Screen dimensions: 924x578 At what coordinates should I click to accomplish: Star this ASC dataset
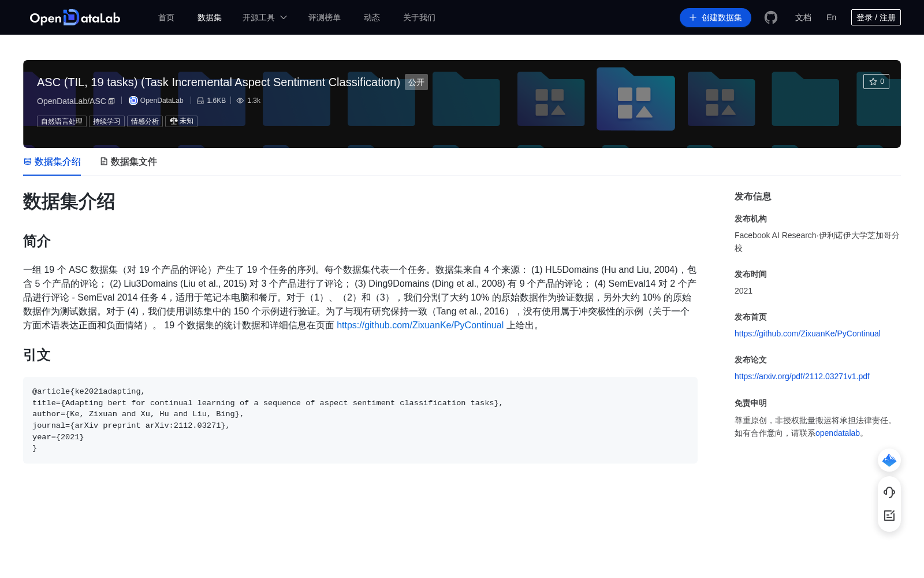click(876, 81)
